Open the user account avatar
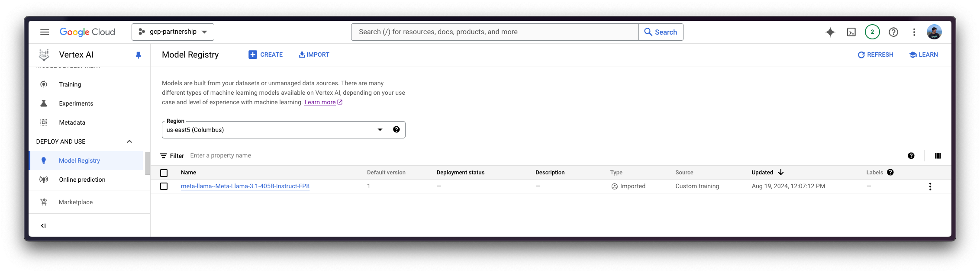The image size is (980, 273). point(934,32)
